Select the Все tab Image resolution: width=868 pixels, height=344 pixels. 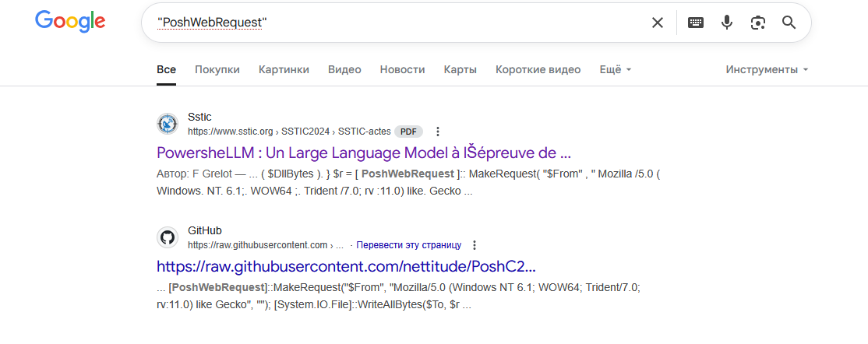coord(166,70)
